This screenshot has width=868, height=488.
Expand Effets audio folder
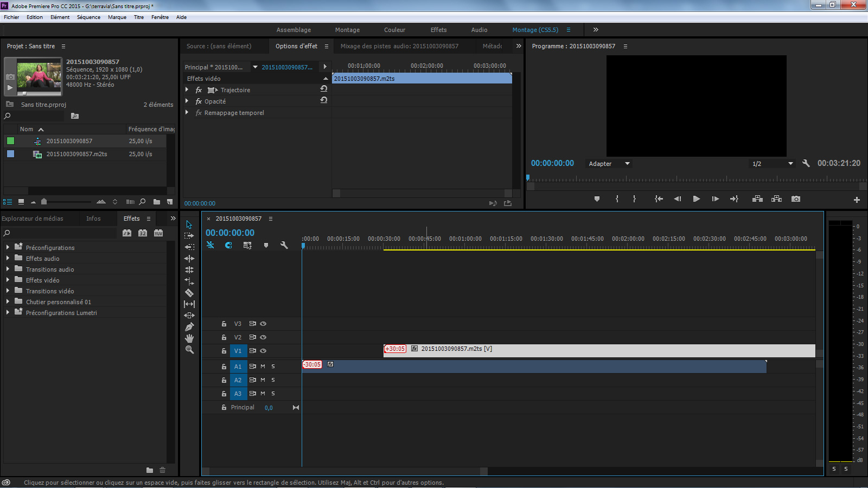click(x=8, y=258)
